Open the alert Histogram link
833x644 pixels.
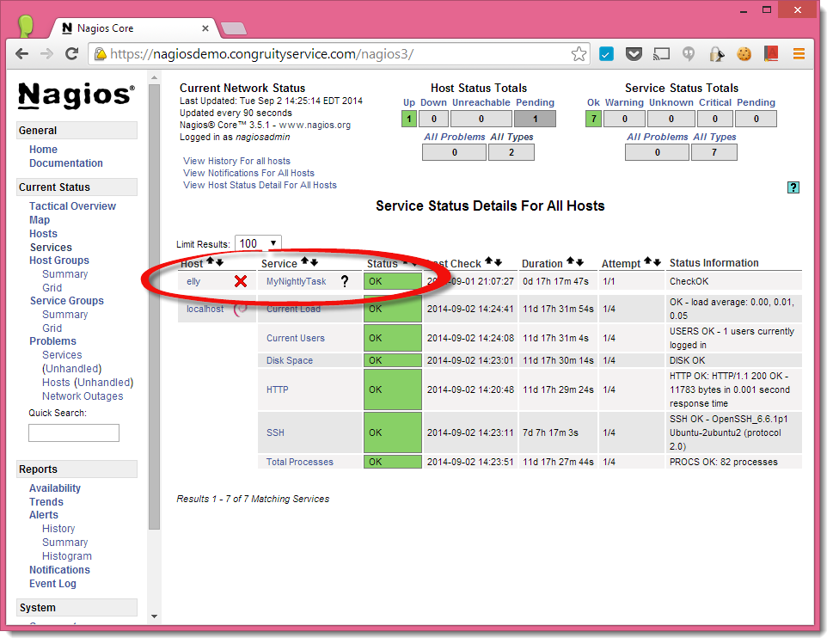coord(67,556)
